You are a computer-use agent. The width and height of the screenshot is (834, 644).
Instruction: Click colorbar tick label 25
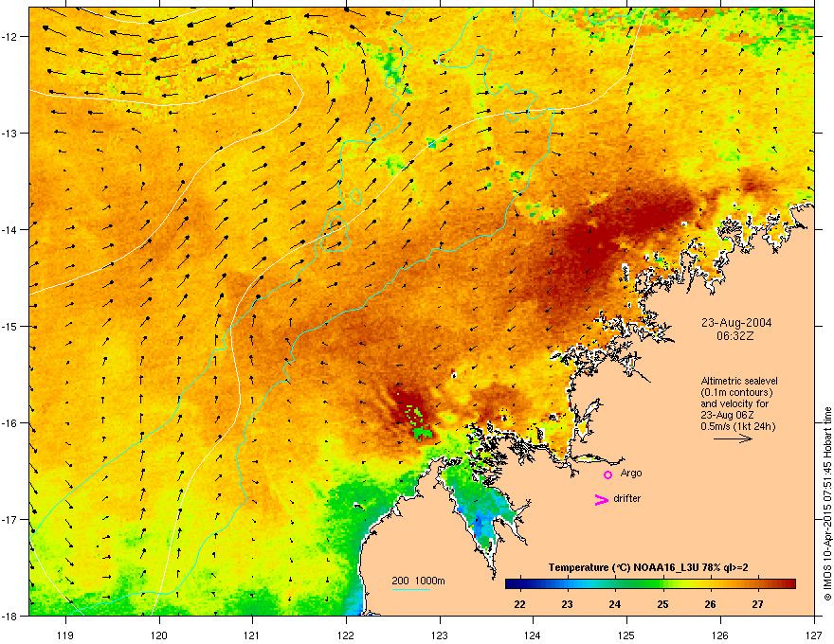coord(662,604)
